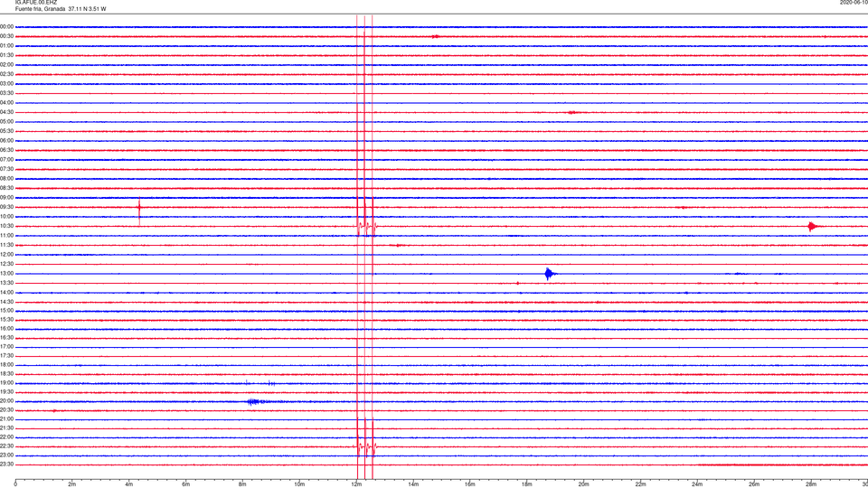Image resolution: width=868 pixels, height=488 pixels.
Task: Click the 10:00 time label
Action: tap(7, 217)
